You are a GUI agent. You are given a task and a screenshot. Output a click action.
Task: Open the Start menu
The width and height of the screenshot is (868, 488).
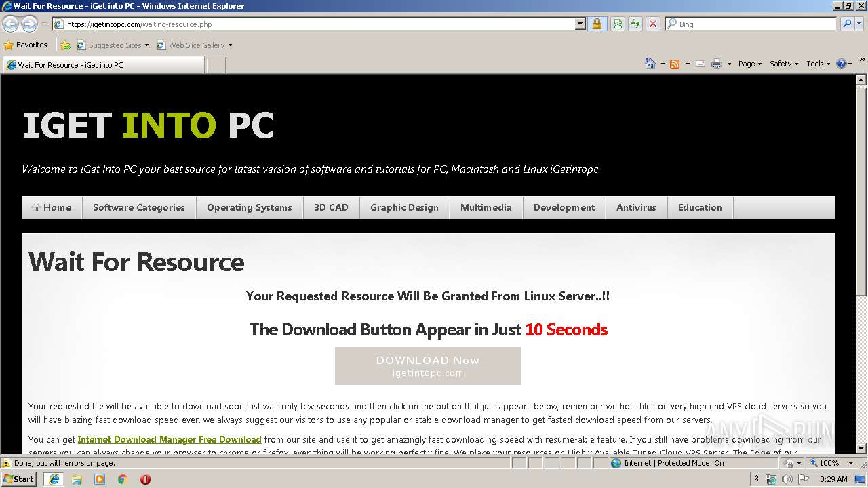(x=19, y=479)
